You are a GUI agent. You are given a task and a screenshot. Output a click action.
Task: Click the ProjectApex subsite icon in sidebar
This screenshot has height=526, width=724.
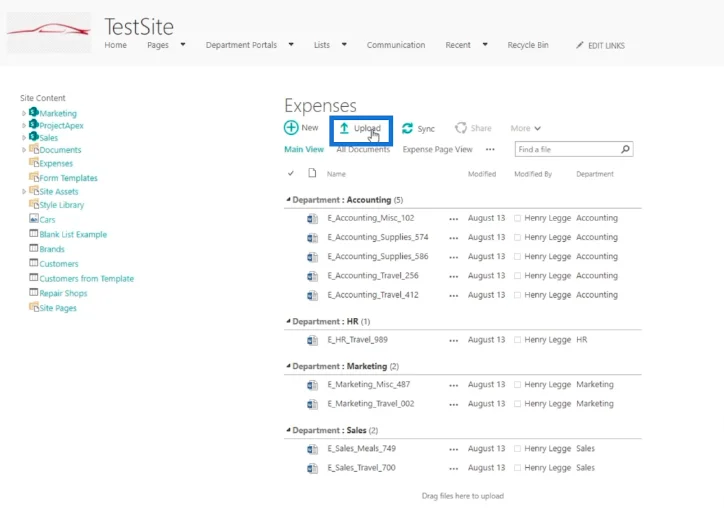[33, 124]
